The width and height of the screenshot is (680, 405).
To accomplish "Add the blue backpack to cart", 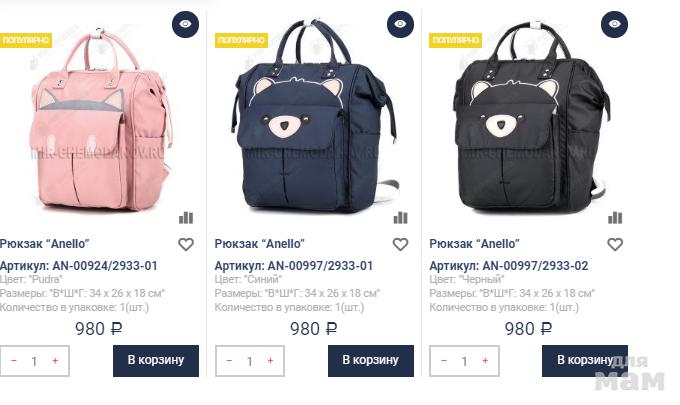I will pos(370,361).
